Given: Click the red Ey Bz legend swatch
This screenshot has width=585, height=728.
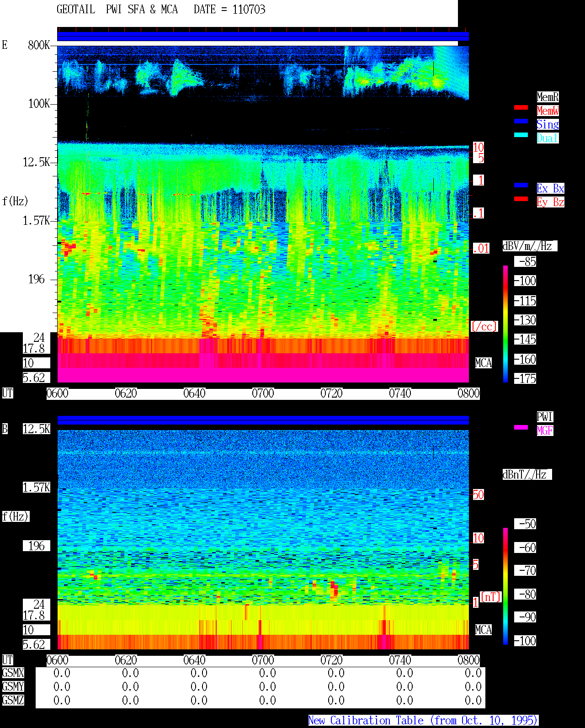Looking at the screenshot, I should (521, 199).
